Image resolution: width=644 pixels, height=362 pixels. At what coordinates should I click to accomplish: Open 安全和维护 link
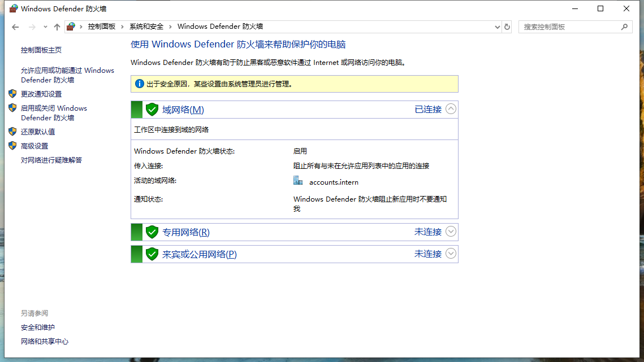tap(38, 328)
